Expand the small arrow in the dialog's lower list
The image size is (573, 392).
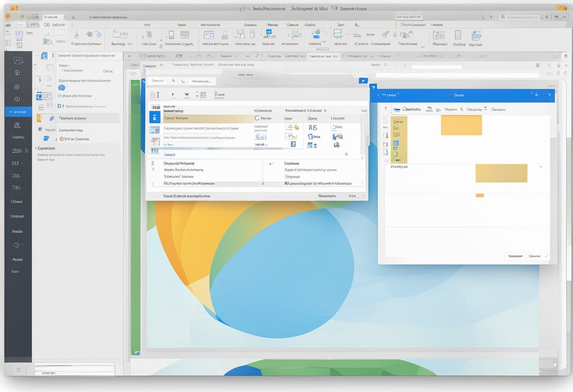click(271, 164)
